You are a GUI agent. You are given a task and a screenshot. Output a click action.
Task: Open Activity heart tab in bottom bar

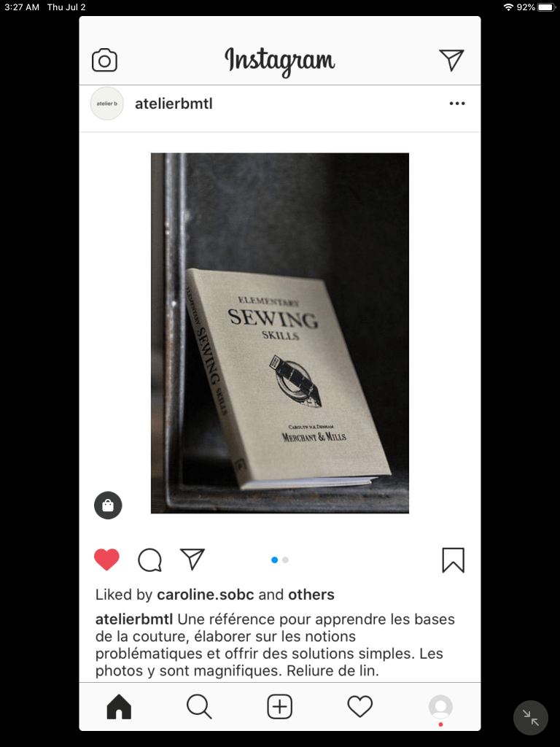360,706
